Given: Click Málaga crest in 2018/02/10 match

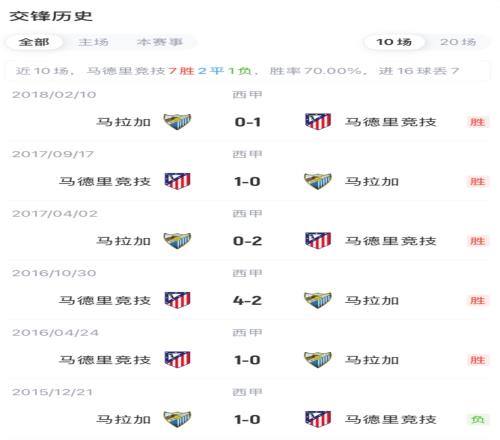Looking at the screenshot, I should pyautogui.click(x=177, y=122).
